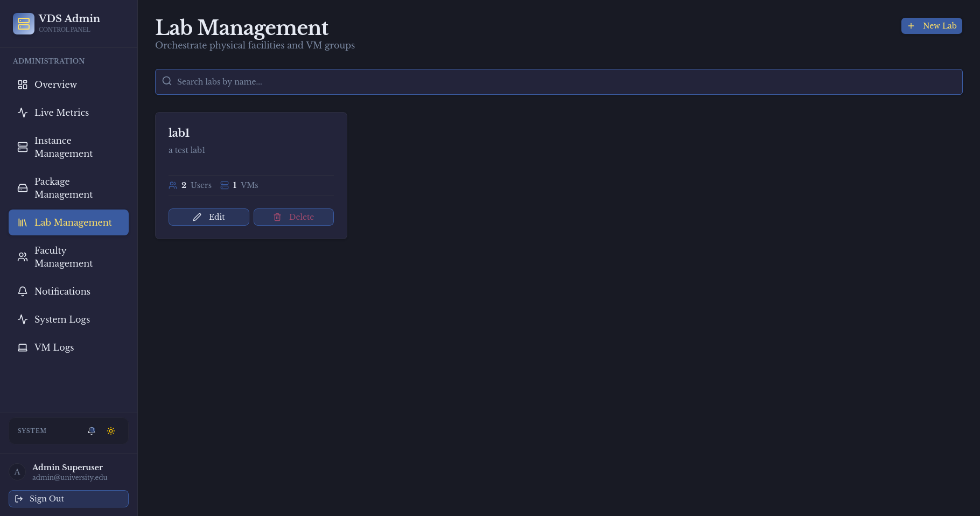Screen dimensions: 980x516
Task: Open Instance Management section
Action: tap(68, 147)
